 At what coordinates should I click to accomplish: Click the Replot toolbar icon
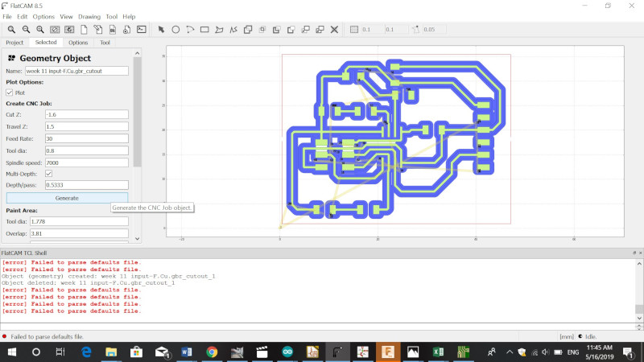[69, 30]
